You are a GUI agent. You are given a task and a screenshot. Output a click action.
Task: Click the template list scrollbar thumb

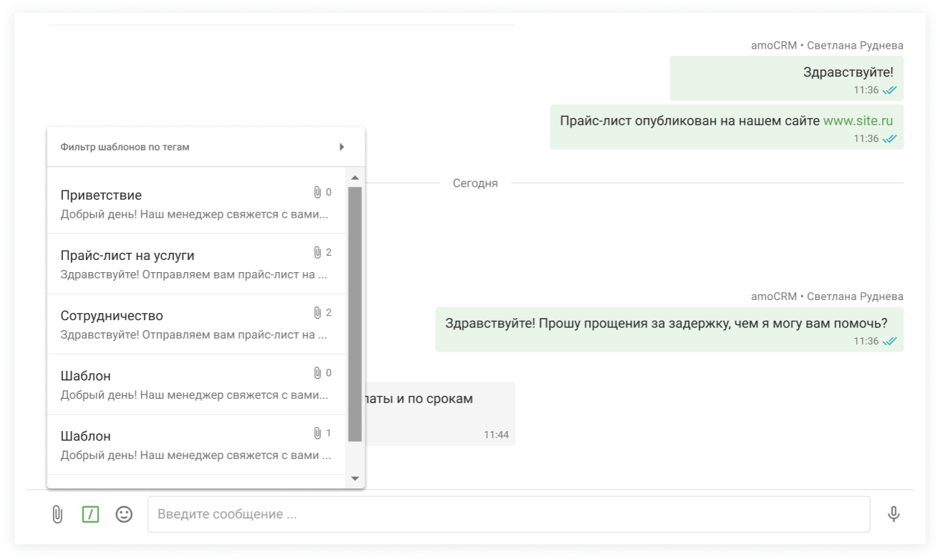[x=355, y=314]
